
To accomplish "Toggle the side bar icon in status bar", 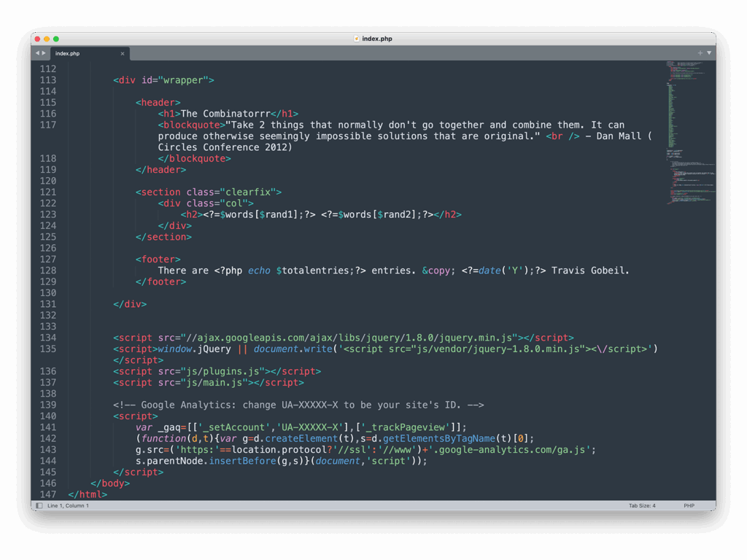I will [x=39, y=506].
